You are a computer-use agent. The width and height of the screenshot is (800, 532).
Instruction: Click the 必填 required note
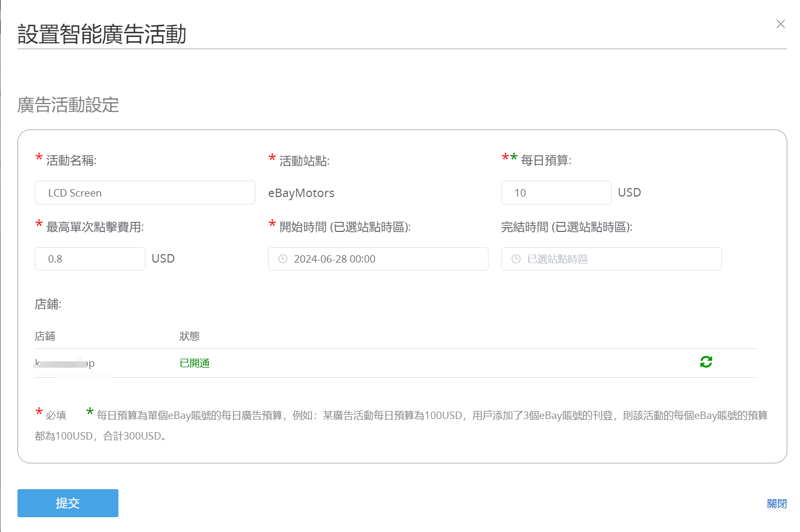pos(56,416)
